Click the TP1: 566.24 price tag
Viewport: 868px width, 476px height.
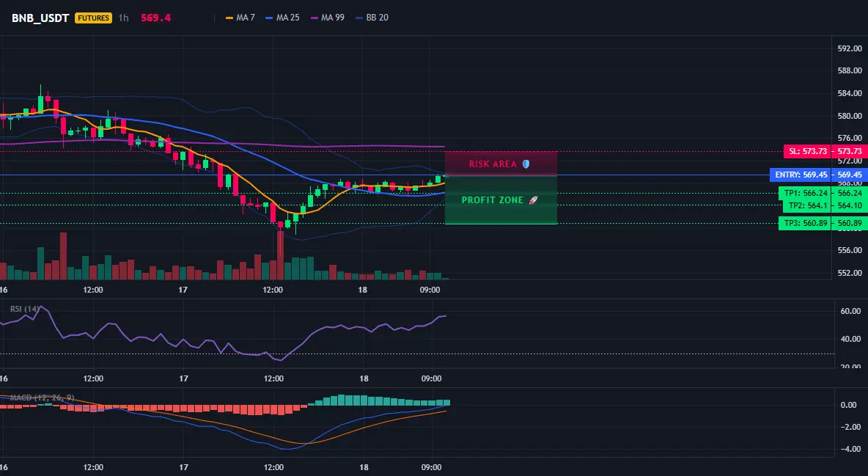[x=806, y=194]
